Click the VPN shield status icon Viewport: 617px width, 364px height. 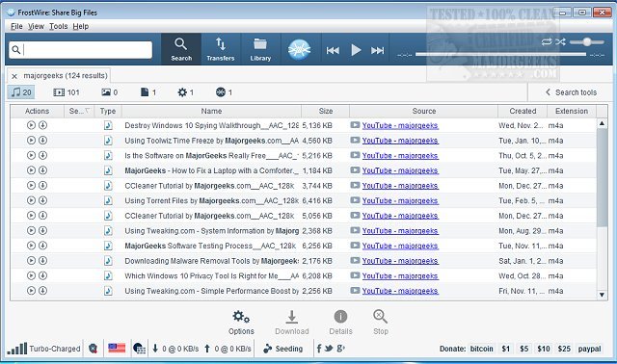pos(93,349)
